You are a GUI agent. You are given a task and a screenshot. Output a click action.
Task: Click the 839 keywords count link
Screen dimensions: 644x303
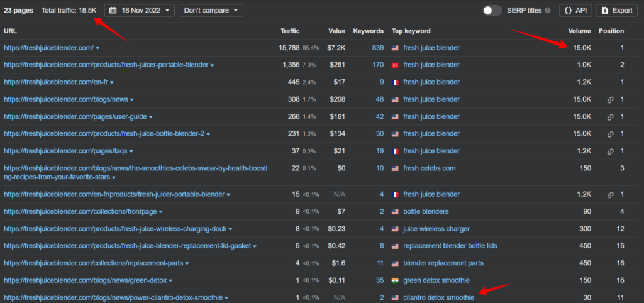(378, 48)
